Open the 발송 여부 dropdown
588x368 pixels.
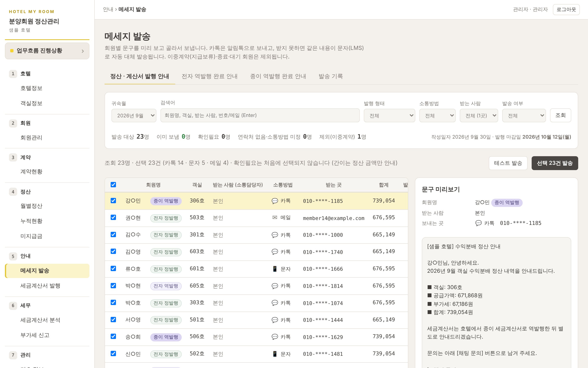point(524,115)
